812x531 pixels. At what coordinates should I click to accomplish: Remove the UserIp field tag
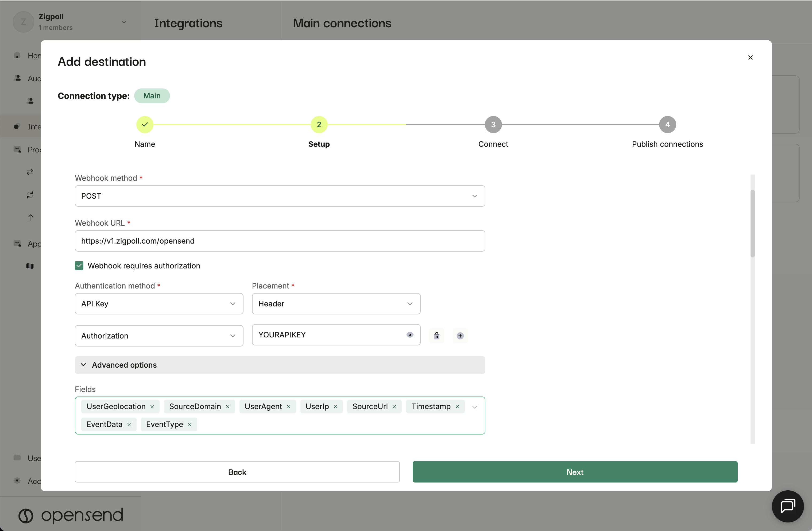tap(335, 406)
